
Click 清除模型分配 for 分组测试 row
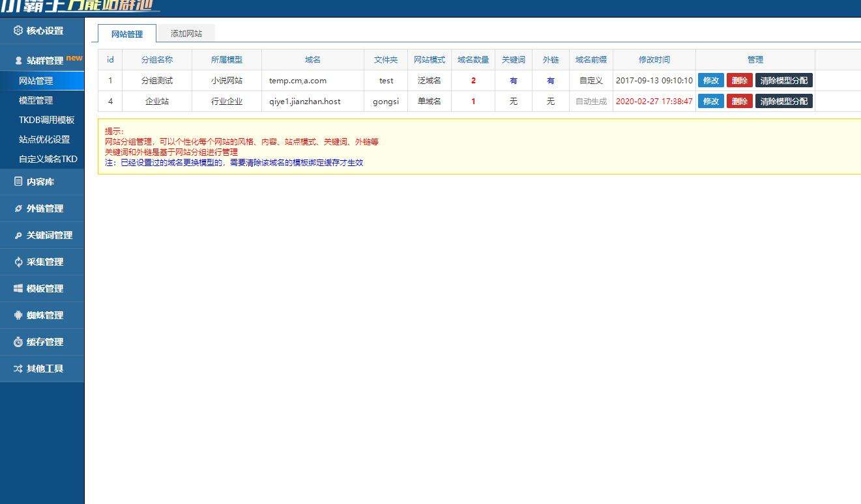(x=784, y=81)
